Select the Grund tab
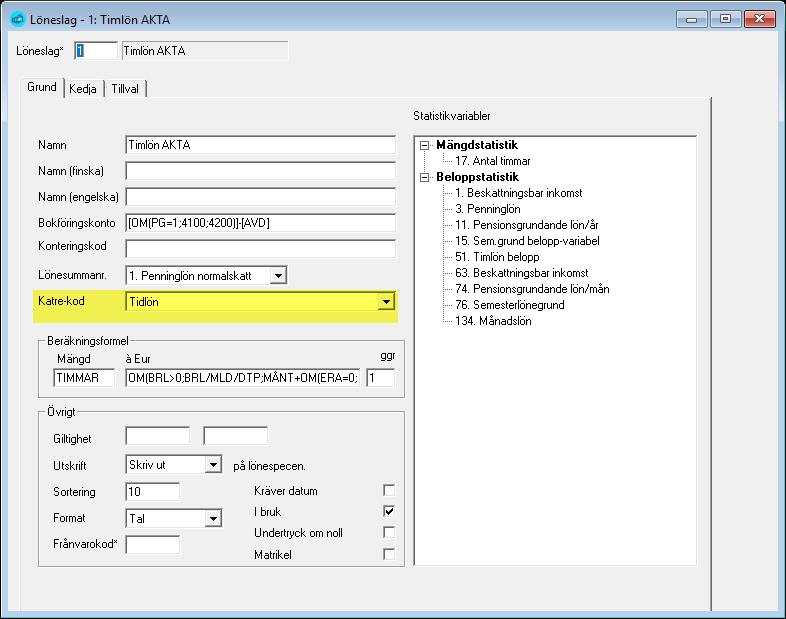This screenshot has width=786, height=619. click(x=42, y=87)
